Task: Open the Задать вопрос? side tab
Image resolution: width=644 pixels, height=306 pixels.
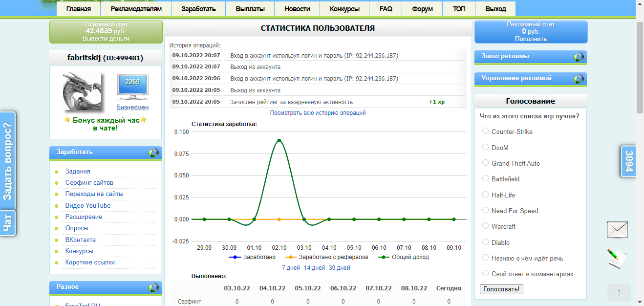Action: (x=7, y=161)
